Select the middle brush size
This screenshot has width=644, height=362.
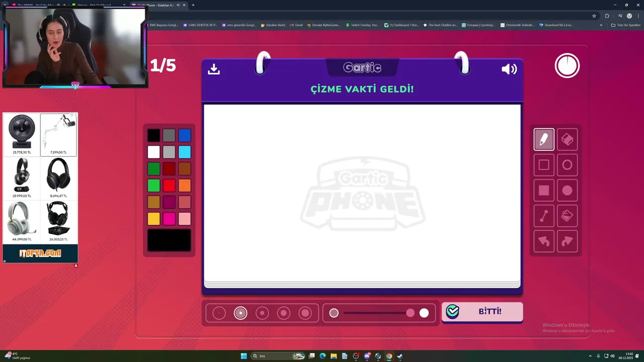point(262,313)
